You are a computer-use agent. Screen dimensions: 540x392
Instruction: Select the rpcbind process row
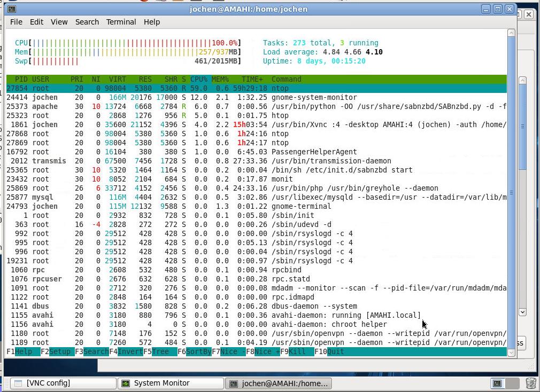(x=257, y=270)
